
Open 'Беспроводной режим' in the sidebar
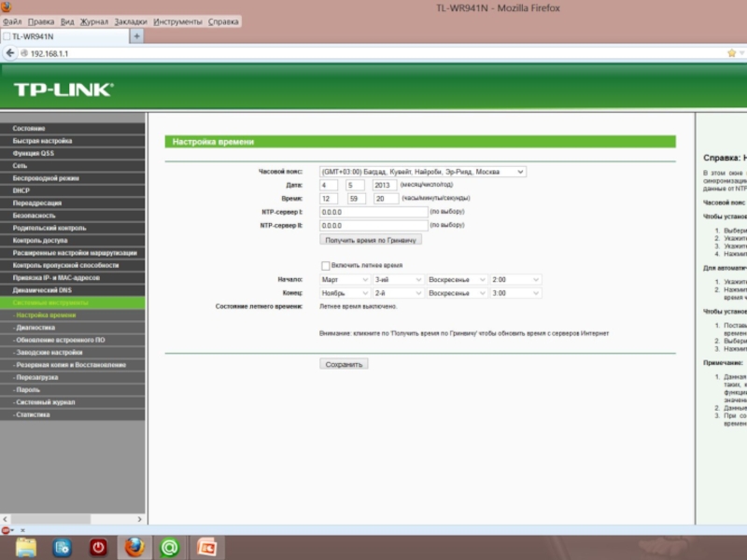(x=47, y=177)
